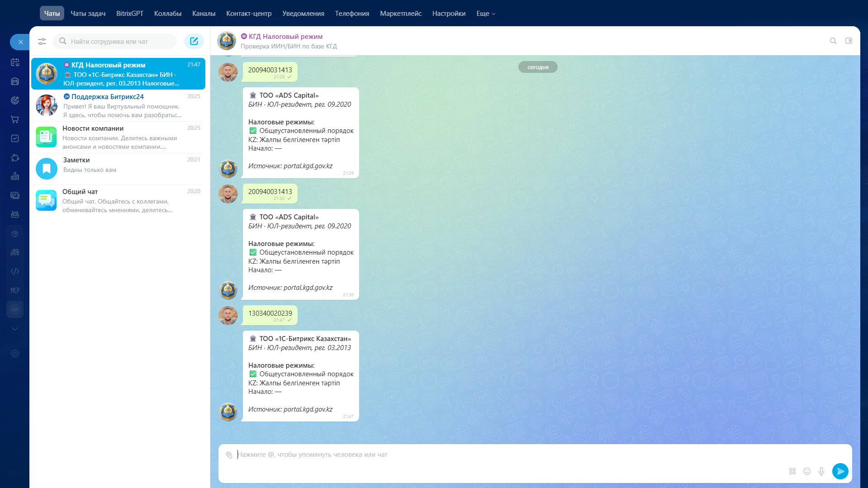This screenshot has height=488, width=868.
Task: Open the Контакт-центр tab
Action: coord(249,14)
